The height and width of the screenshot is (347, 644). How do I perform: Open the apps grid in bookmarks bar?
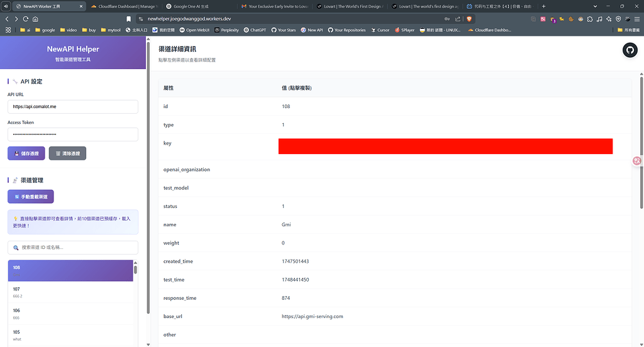coord(8,30)
